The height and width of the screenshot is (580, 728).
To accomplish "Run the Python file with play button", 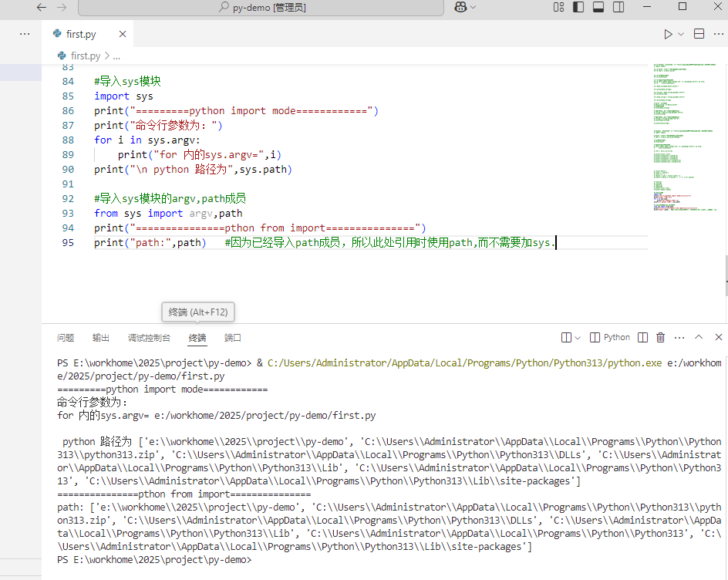I will click(668, 34).
